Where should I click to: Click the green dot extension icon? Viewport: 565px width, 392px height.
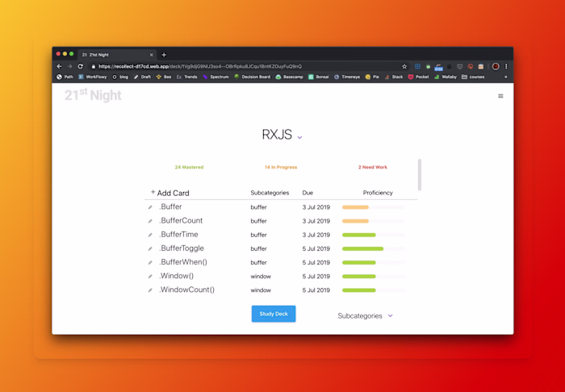click(428, 67)
